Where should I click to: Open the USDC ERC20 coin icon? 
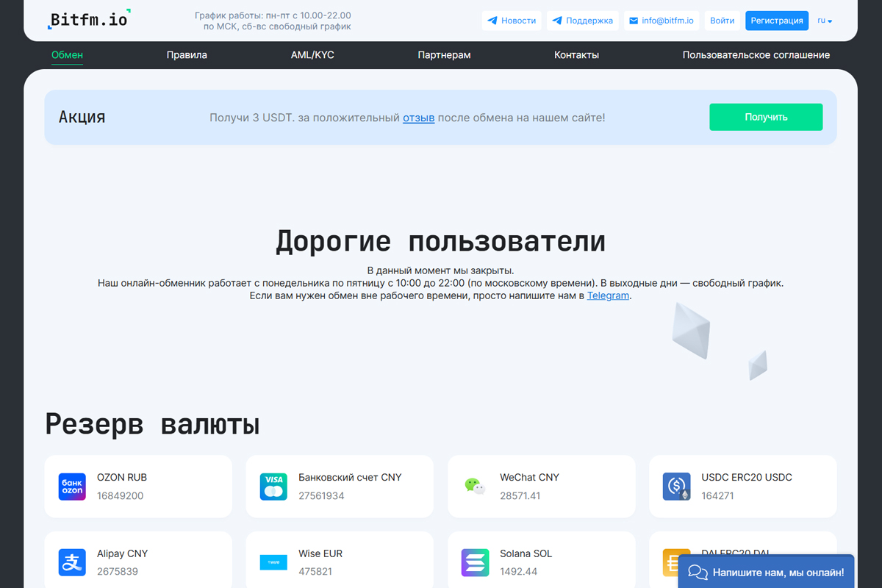(x=676, y=486)
